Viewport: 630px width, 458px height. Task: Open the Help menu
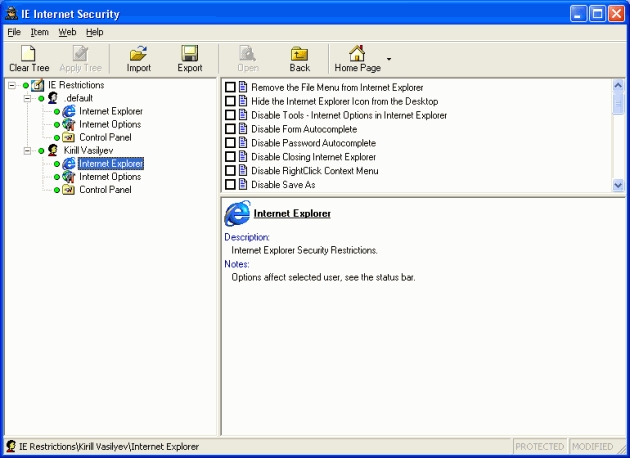95,32
